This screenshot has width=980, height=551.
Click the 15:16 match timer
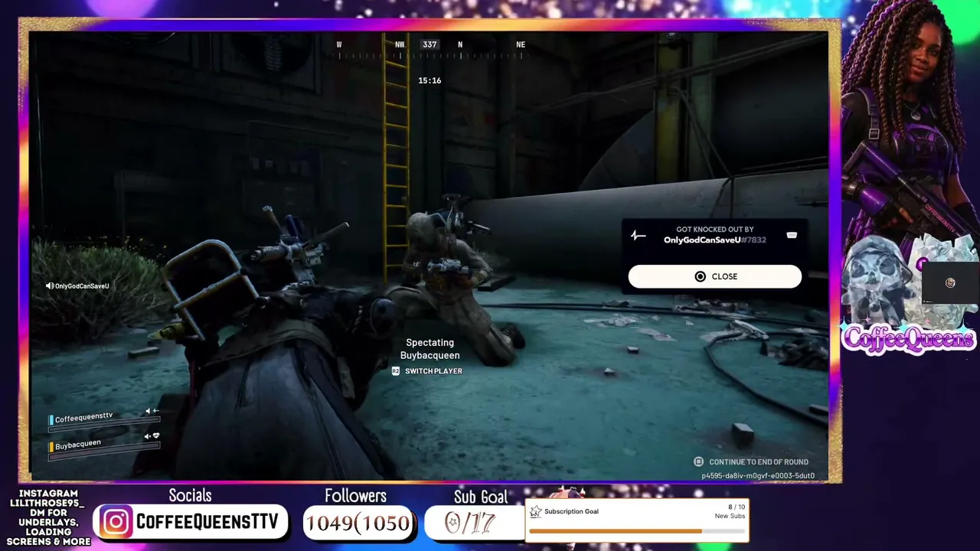430,80
